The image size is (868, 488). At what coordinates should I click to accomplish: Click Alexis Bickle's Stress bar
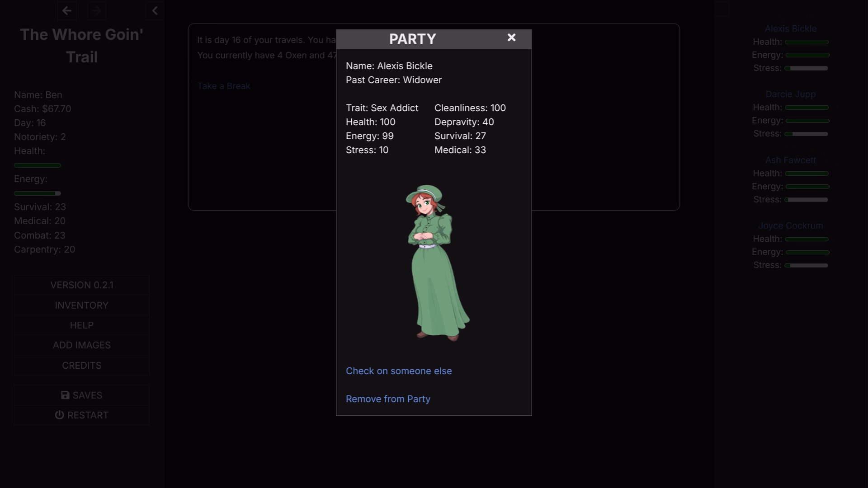pos(807,68)
